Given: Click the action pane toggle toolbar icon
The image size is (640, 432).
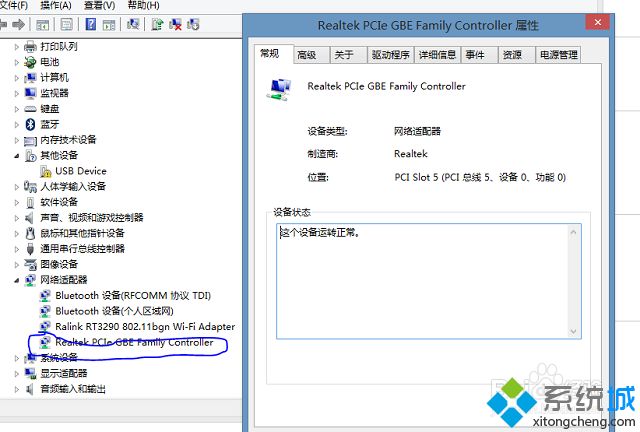Looking at the screenshot, I should [109, 25].
